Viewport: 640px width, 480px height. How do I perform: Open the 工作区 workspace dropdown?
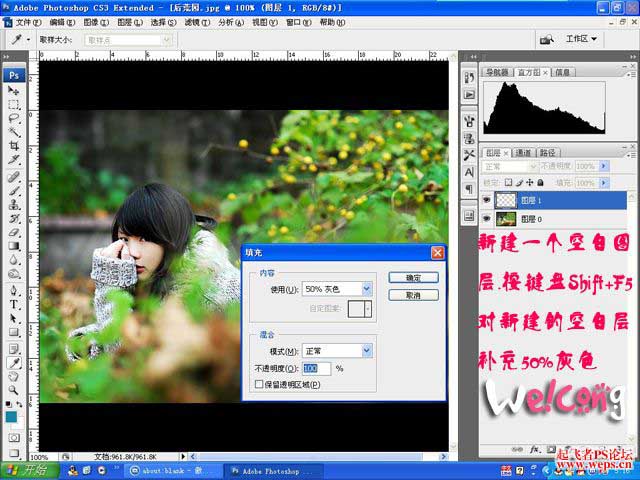pos(581,39)
